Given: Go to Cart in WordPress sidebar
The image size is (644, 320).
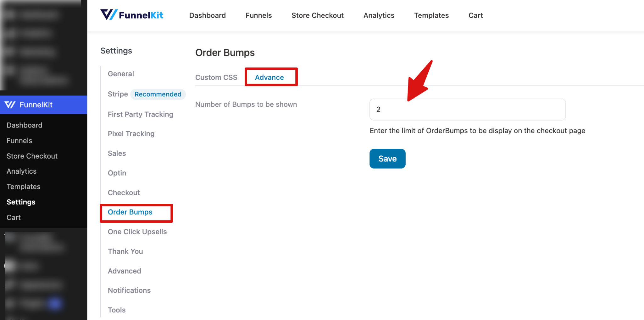Looking at the screenshot, I should tap(14, 217).
